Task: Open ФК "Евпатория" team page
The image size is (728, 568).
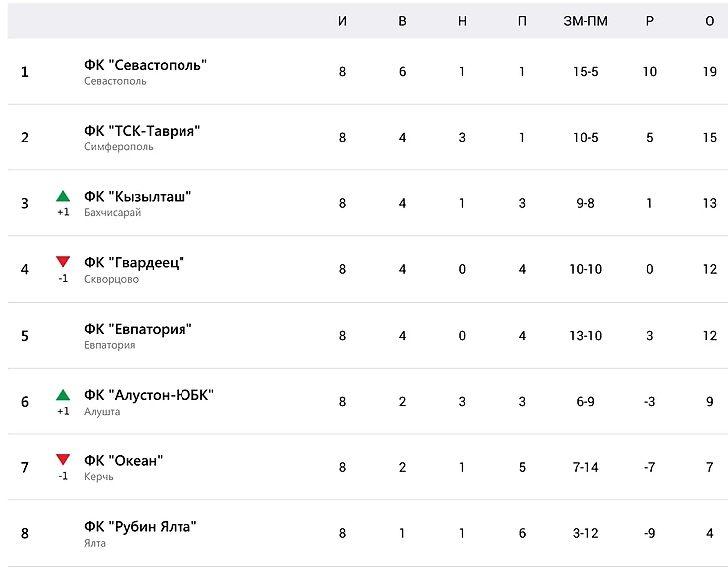Action: [138, 329]
